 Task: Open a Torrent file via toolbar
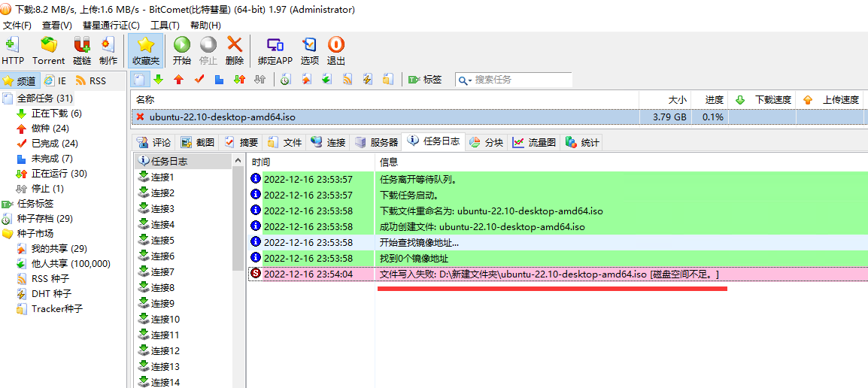pos(48,51)
